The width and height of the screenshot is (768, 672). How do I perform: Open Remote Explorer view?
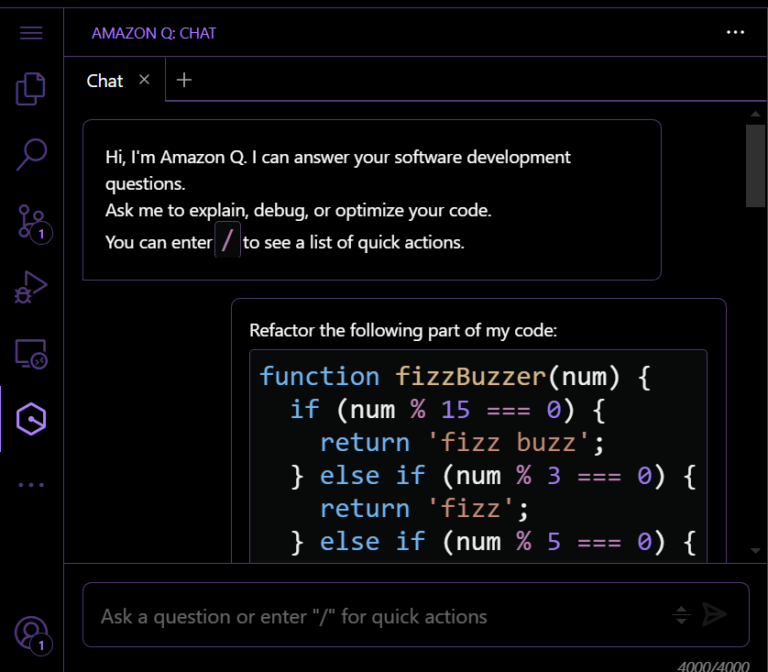(x=31, y=353)
